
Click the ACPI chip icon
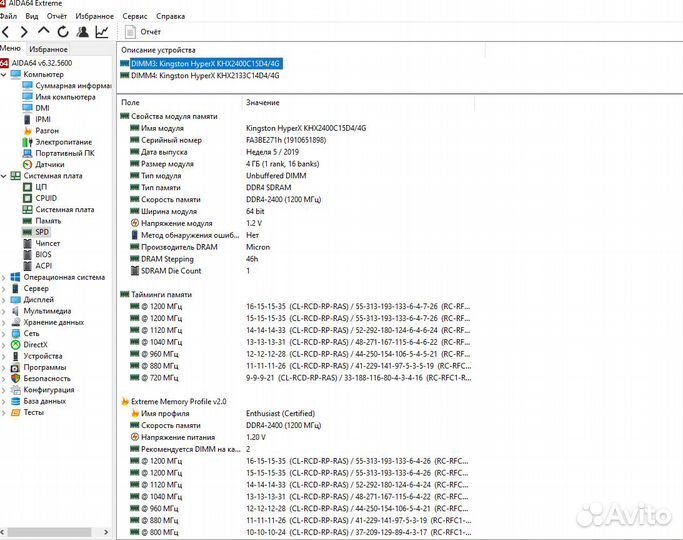[x=27, y=266]
